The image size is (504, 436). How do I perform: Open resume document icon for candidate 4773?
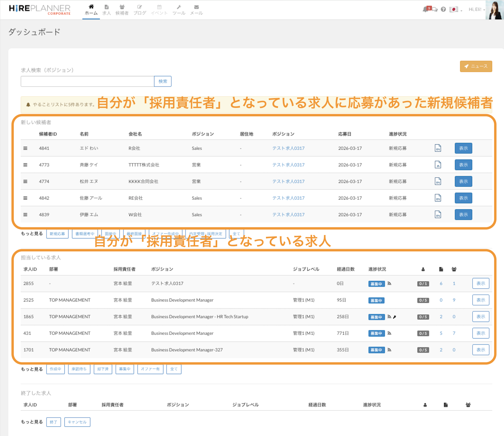tap(438, 165)
